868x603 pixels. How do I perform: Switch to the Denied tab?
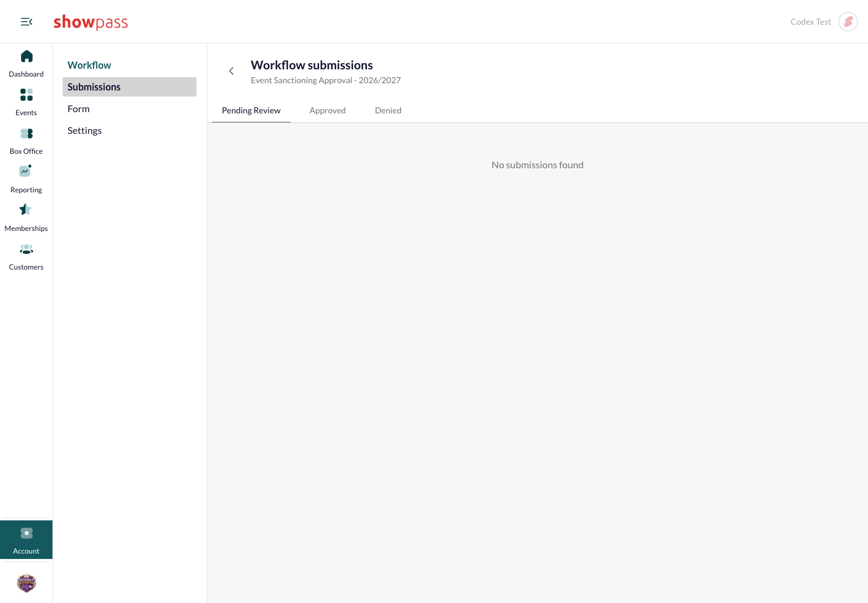(388, 110)
